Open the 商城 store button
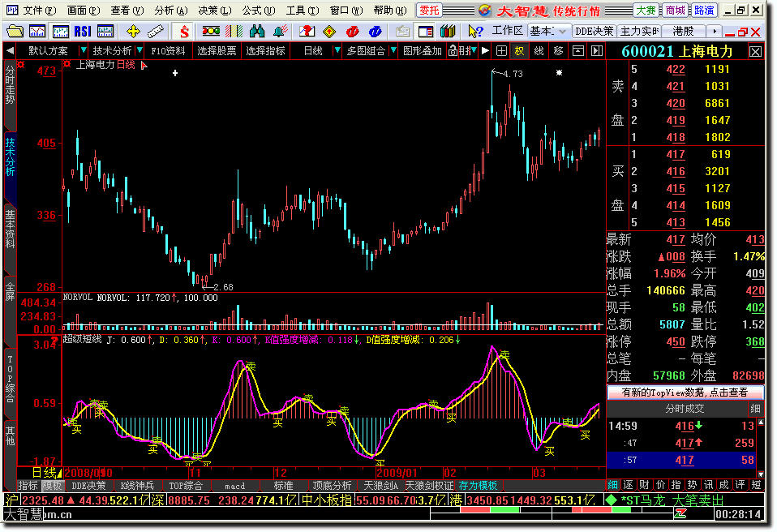 (675, 11)
